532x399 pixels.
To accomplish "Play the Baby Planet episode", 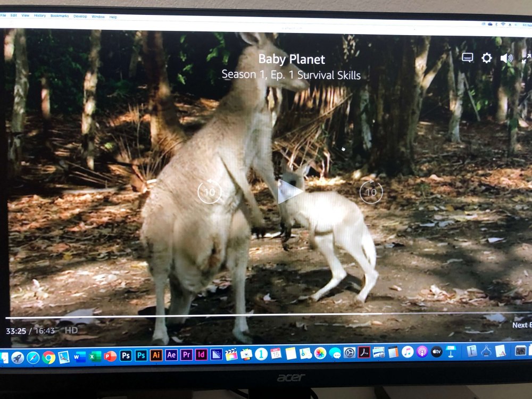I will point(289,192).
